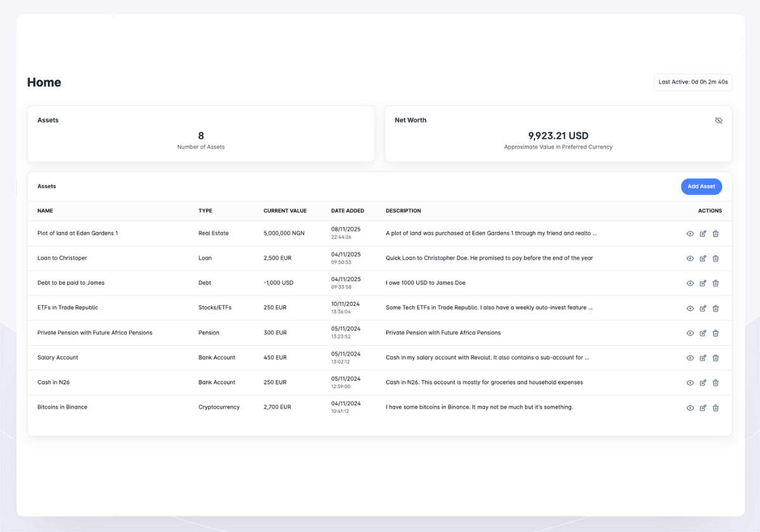Delete the Bitcoins in Binance asset
Screen dimensions: 760x532
point(716,408)
